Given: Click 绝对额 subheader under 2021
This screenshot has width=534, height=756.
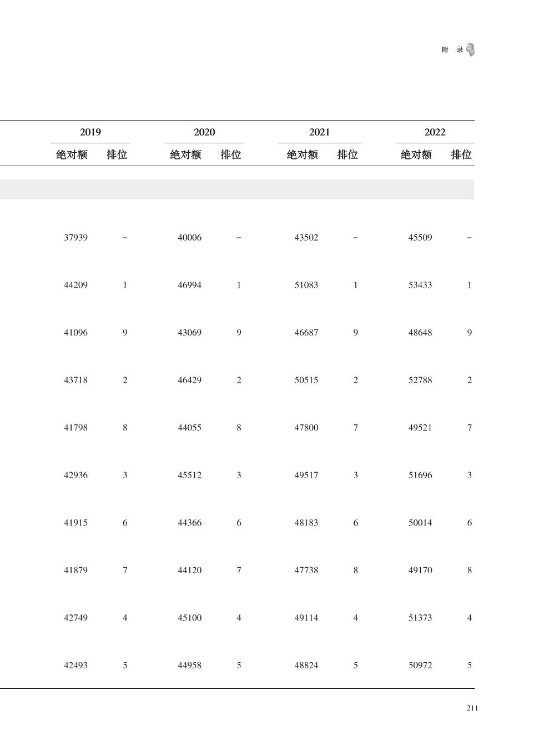Looking at the screenshot, I should pyautogui.click(x=302, y=155).
